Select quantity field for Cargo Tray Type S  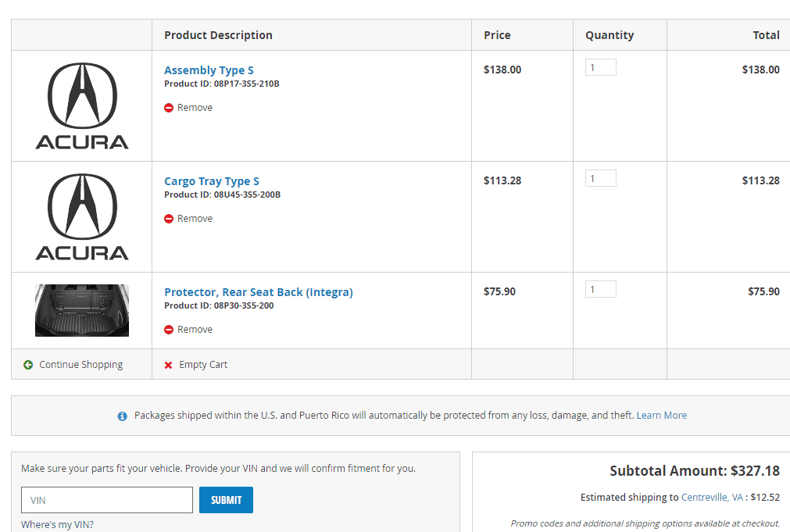pos(600,179)
